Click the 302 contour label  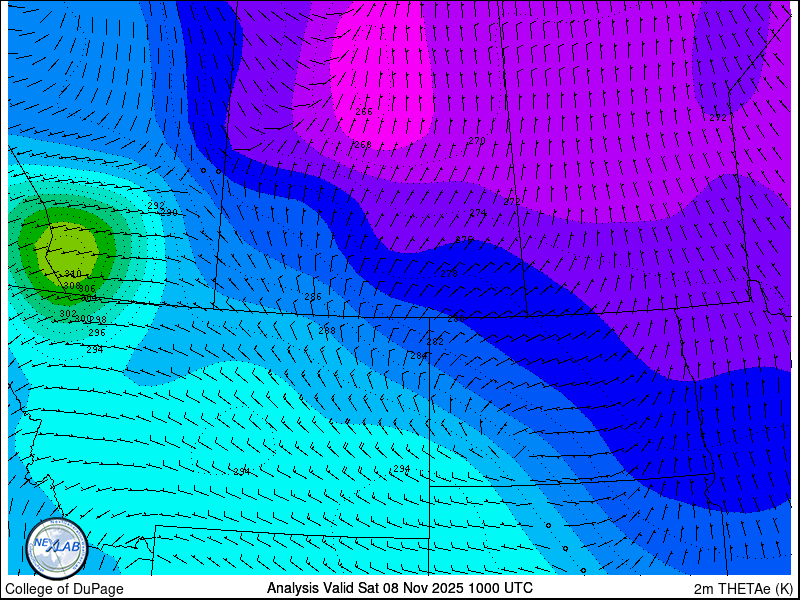click(68, 314)
